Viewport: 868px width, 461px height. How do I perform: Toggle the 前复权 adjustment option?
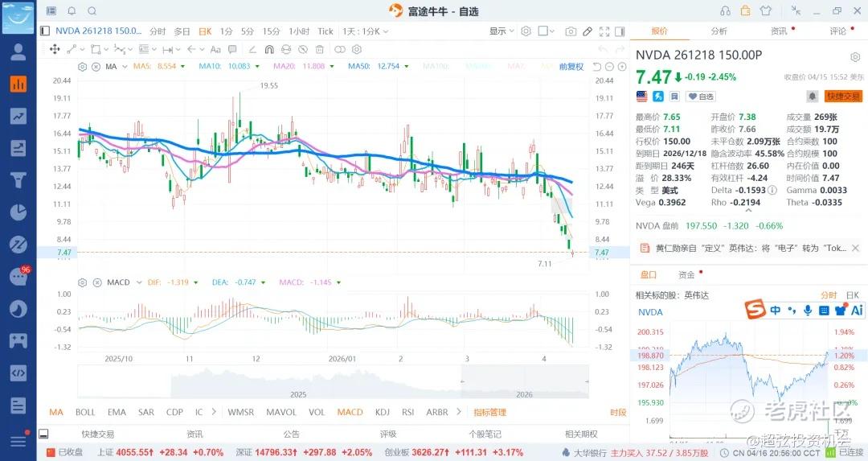[x=571, y=67]
